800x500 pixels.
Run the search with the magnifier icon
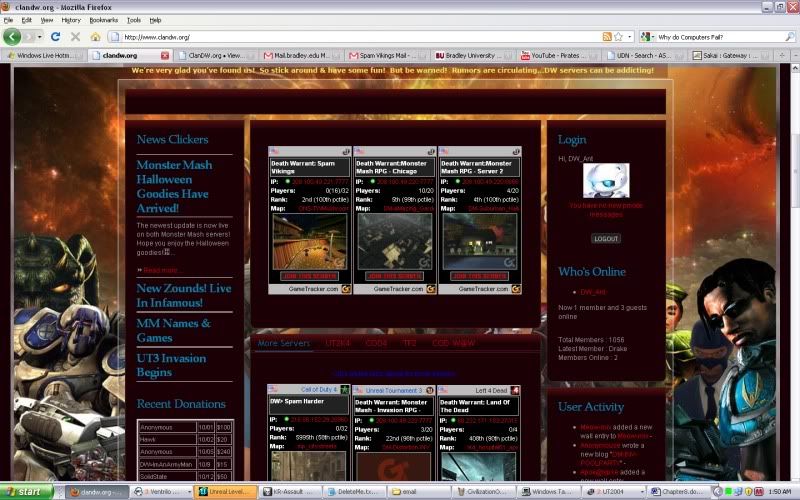790,37
